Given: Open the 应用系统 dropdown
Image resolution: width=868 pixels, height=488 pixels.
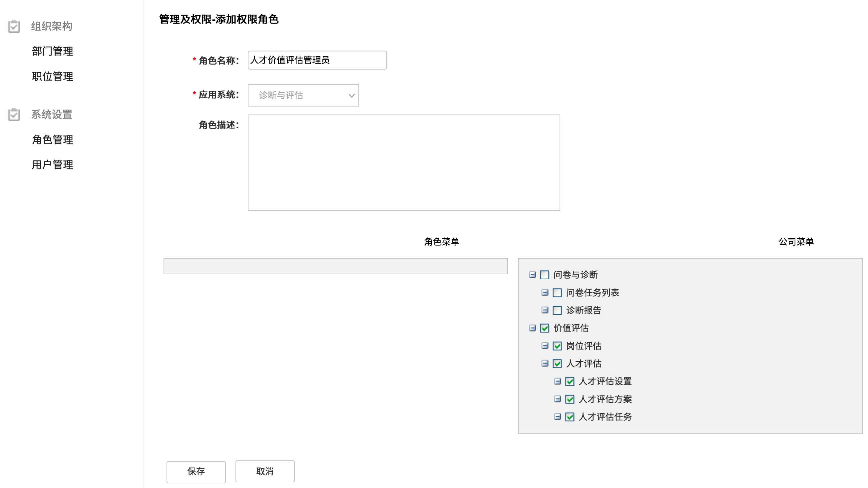Looking at the screenshot, I should point(303,95).
